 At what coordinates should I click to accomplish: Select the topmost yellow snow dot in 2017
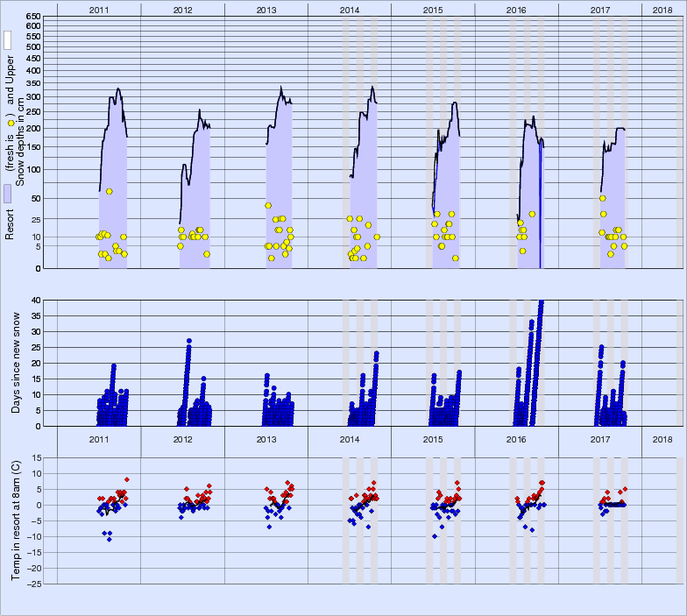pyautogui.click(x=602, y=198)
